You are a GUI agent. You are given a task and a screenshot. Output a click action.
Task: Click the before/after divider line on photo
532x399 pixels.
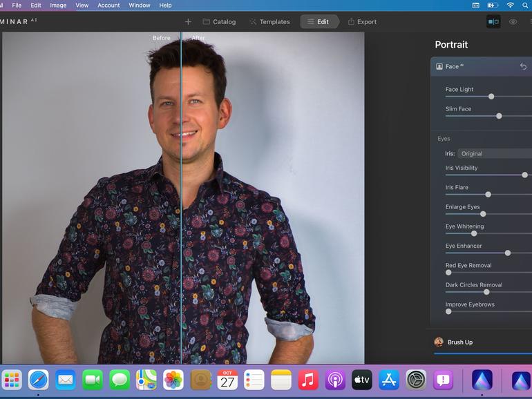click(x=181, y=207)
